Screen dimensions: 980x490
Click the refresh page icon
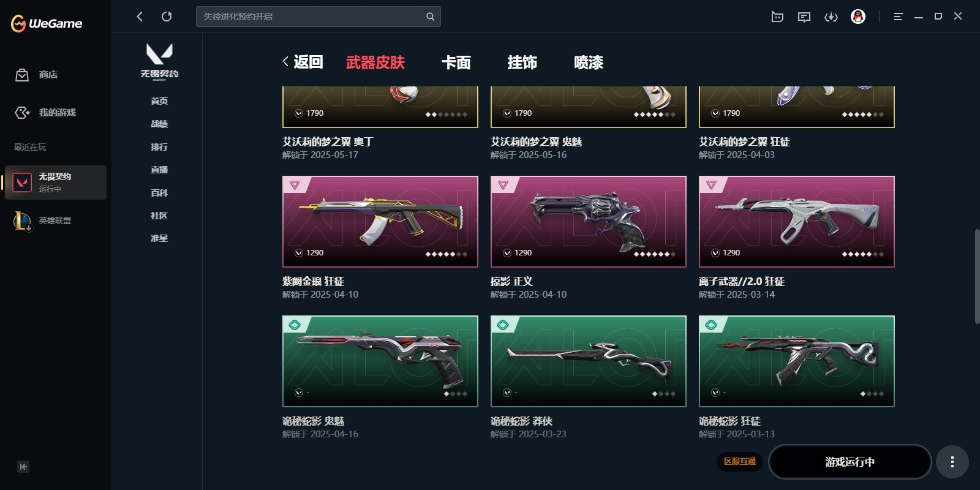(167, 17)
